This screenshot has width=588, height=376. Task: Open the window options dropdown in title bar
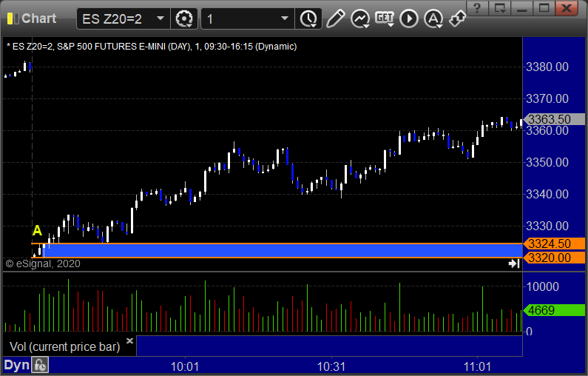pos(499,8)
